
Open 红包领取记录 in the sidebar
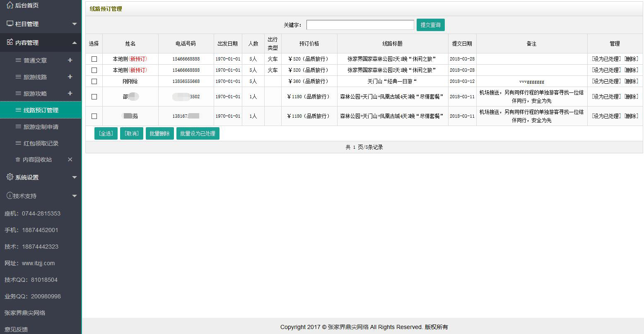pyautogui.click(x=41, y=143)
